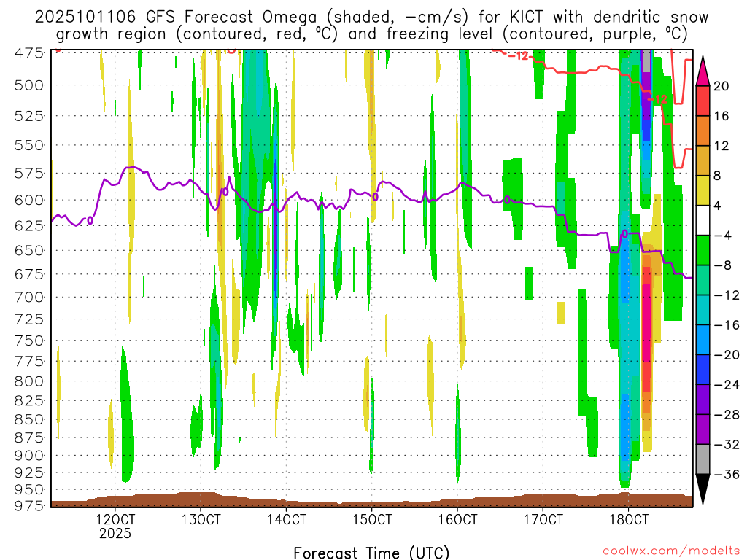
Task: Click the 650 pressure level label
Action: point(29,250)
